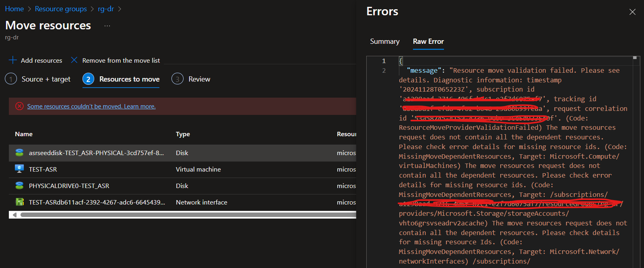Click the PHYSICALDRIVE0-TEST_ASR disk icon
The width and height of the screenshot is (644, 268).
[x=19, y=186]
